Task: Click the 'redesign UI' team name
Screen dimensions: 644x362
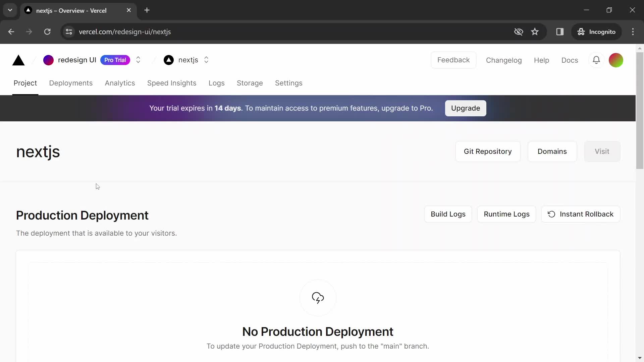Action: [77, 60]
